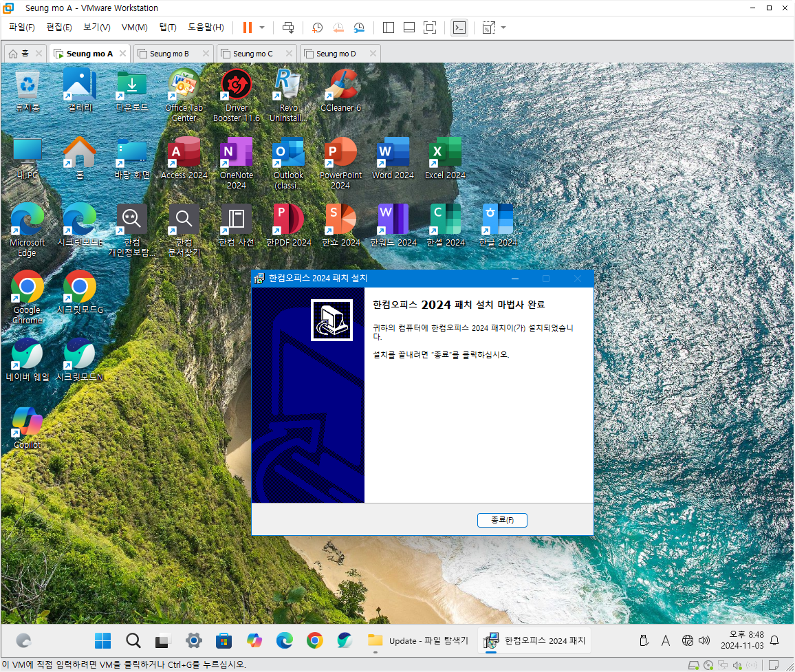Select the OneNote 2024 desktop icon
Screen dimensions: 795x672
pyautogui.click(x=237, y=163)
